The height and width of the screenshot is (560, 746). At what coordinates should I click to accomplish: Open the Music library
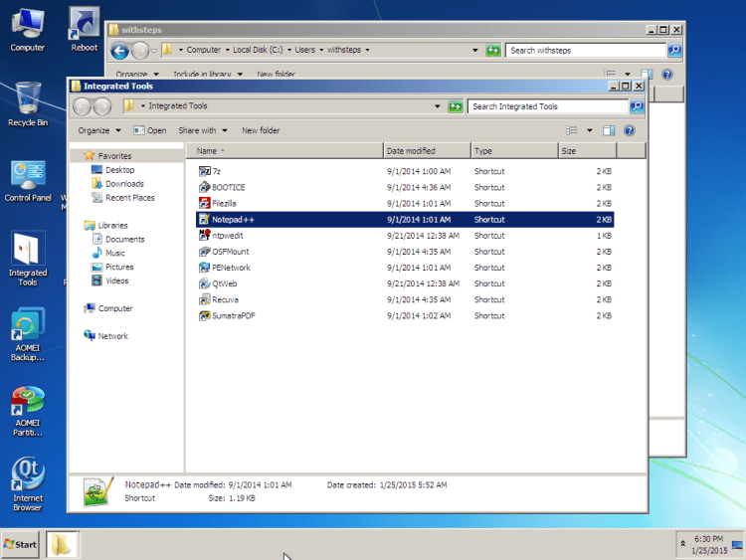115,253
